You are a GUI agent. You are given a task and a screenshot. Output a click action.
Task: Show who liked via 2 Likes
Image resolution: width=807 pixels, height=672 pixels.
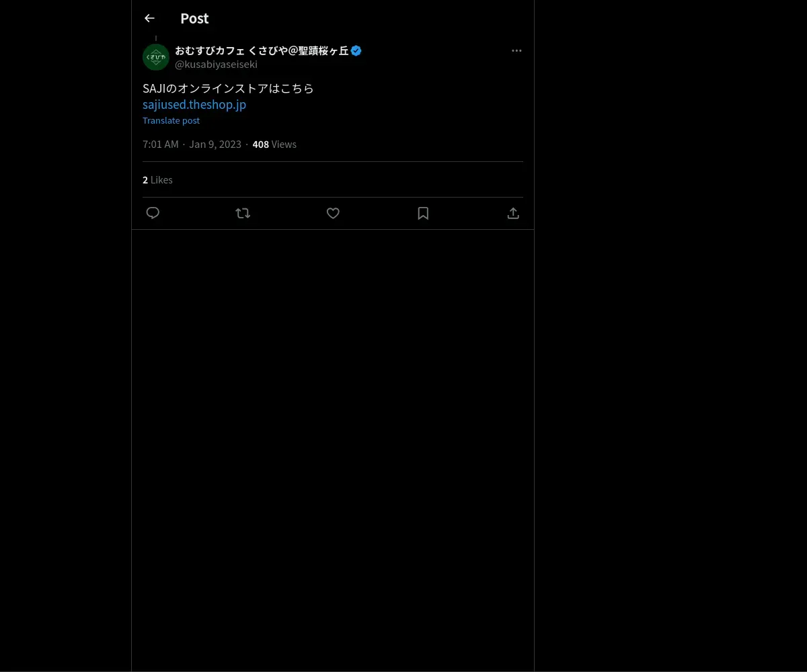click(x=157, y=180)
